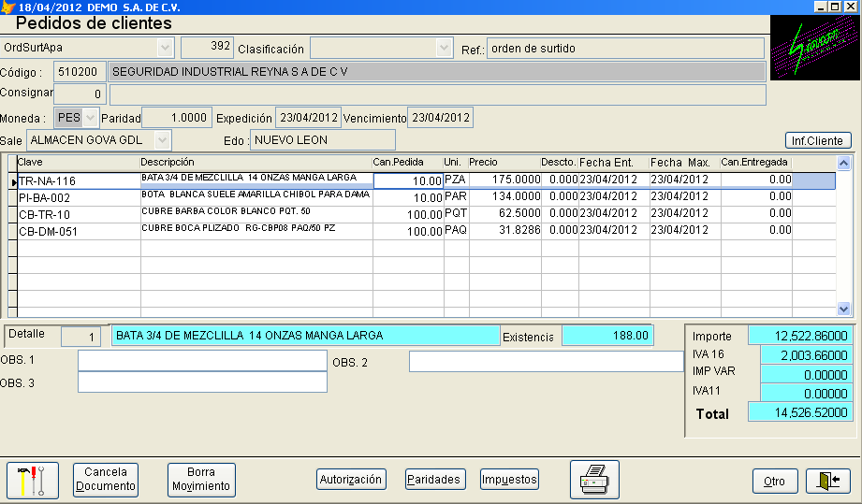This screenshot has width=862, height=504.
Task: Click the Siavcom logo image
Action: click(x=814, y=48)
